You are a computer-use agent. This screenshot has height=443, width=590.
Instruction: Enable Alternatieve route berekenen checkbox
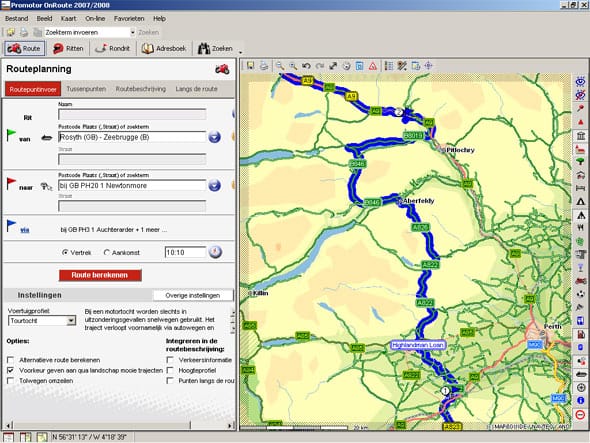[11, 360]
